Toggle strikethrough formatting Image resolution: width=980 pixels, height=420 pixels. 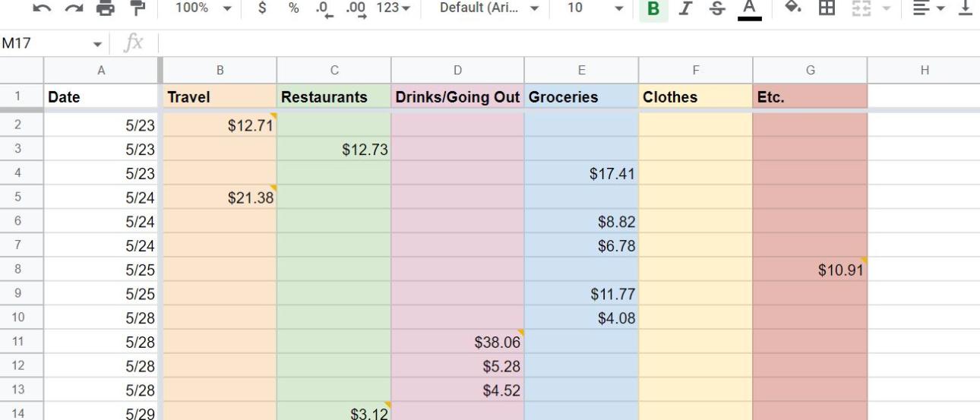(x=718, y=8)
